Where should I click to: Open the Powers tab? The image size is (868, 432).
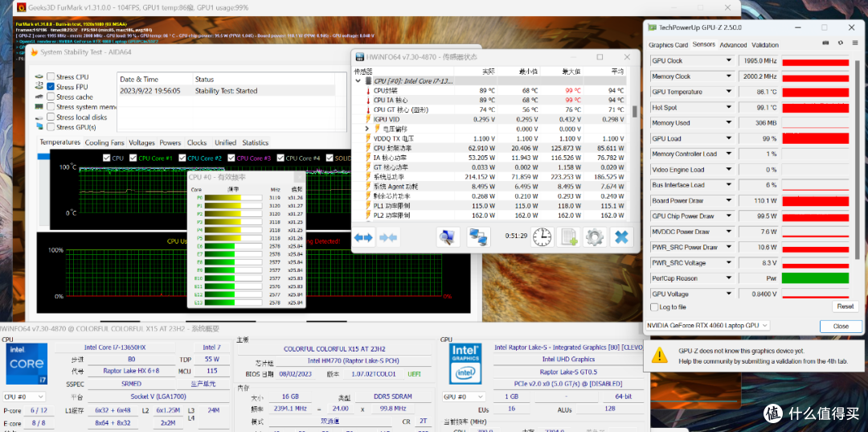click(170, 142)
